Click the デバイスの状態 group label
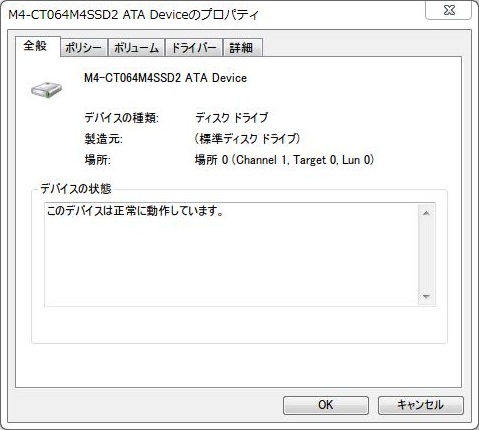The height and width of the screenshot is (430, 479). click(x=76, y=189)
